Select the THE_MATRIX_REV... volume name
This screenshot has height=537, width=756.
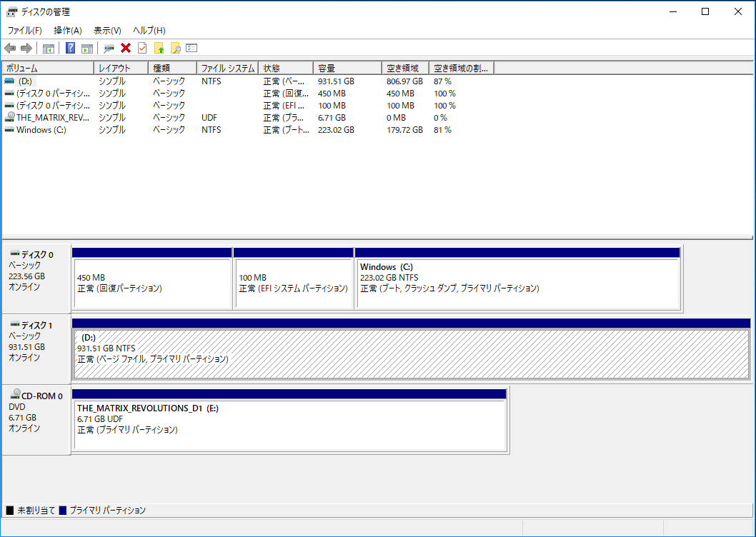pyautogui.click(x=53, y=118)
